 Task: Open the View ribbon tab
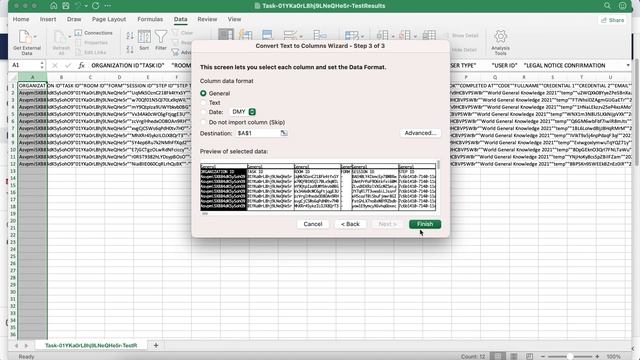click(234, 19)
